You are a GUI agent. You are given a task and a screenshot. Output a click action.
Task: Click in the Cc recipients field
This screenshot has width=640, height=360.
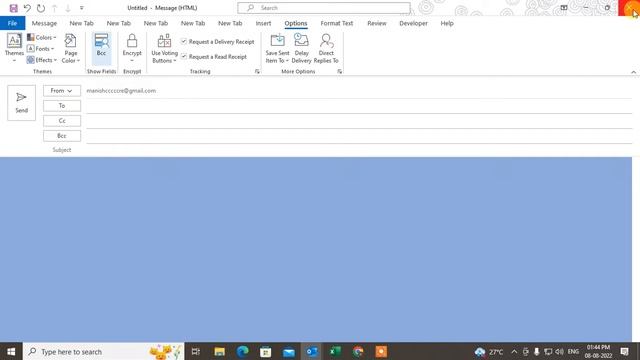point(359,121)
